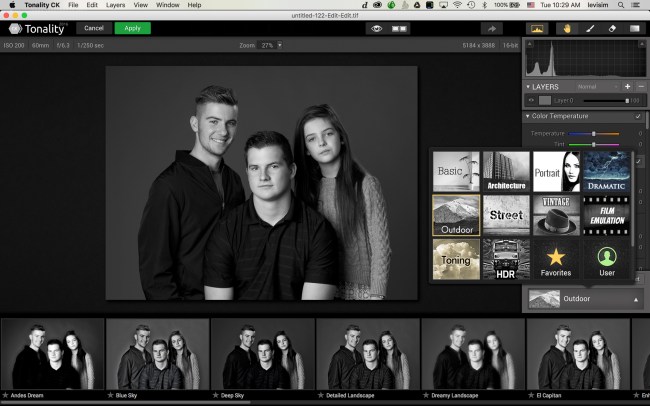Image resolution: width=650 pixels, height=406 pixels.
Task: Open the Tonality CK application menu
Action: pos(42,5)
